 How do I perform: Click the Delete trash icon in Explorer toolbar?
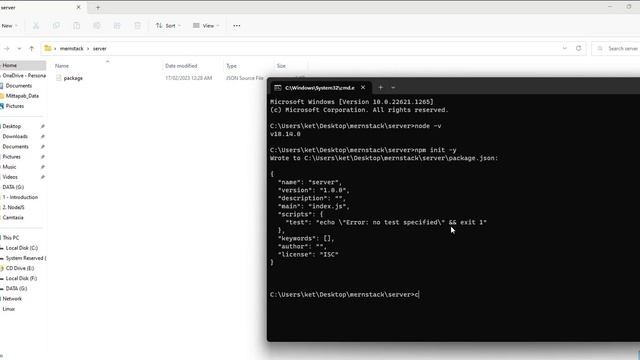[138, 26]
